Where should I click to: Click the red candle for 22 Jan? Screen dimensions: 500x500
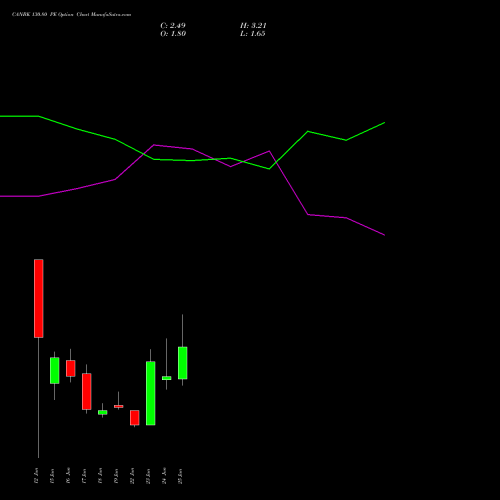(135, 418)
